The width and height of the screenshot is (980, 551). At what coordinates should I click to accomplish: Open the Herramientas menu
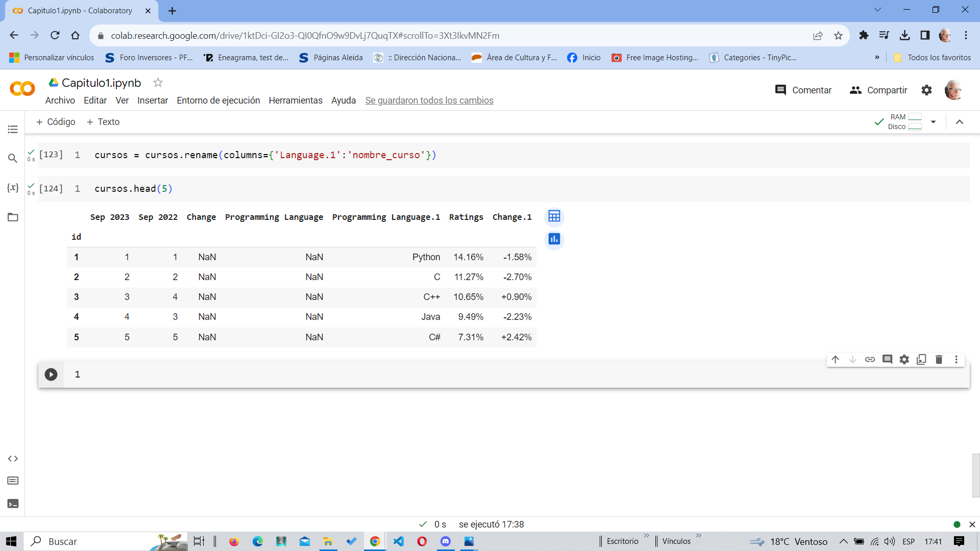[296, 101]
